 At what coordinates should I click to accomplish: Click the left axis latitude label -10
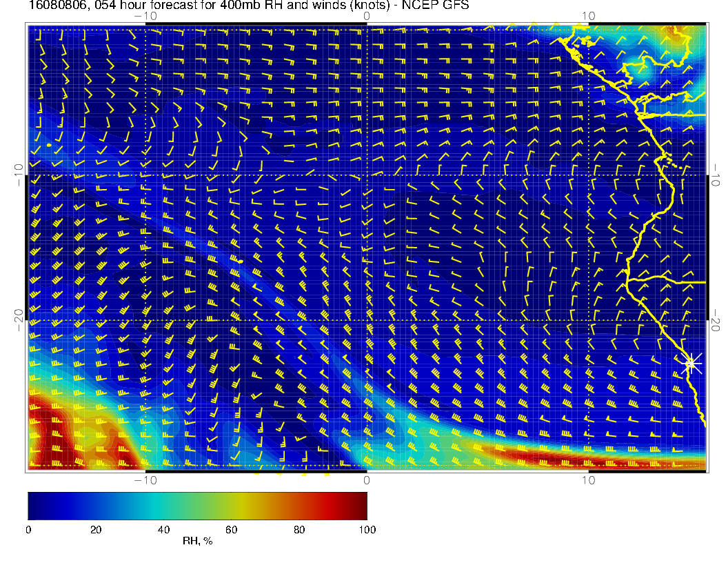tap(19, 175)
